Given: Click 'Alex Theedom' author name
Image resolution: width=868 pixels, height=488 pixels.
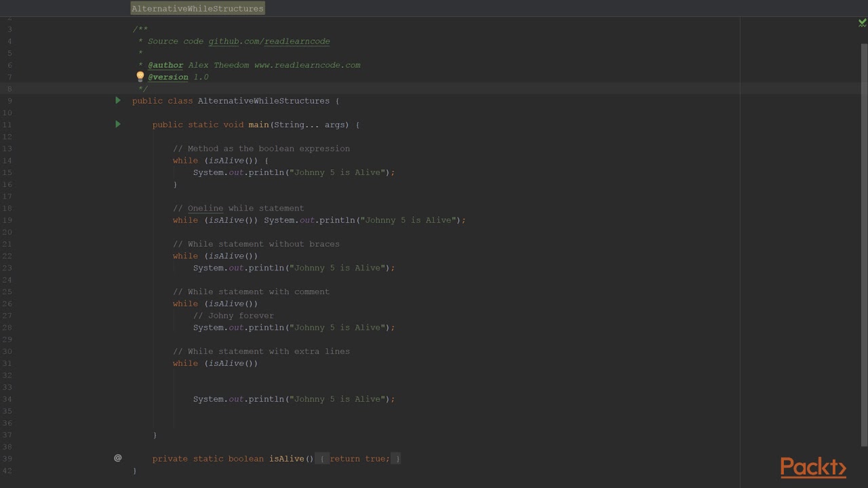Looking at the screenshot, I should pyautogui.click(x=218, y=65).
